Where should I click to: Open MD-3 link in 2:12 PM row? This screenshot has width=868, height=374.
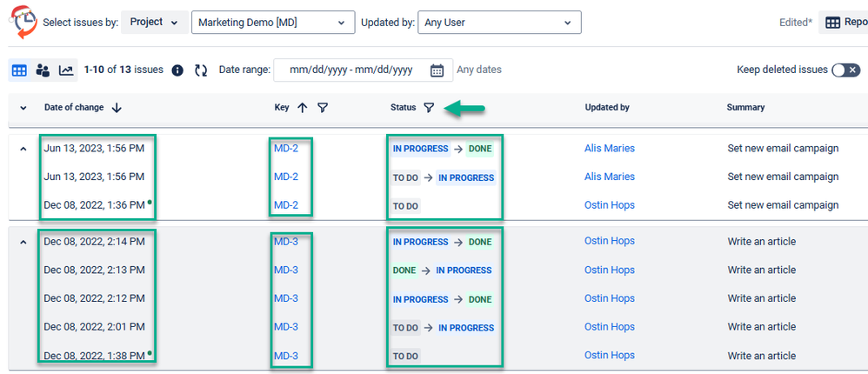coord(286,298)
